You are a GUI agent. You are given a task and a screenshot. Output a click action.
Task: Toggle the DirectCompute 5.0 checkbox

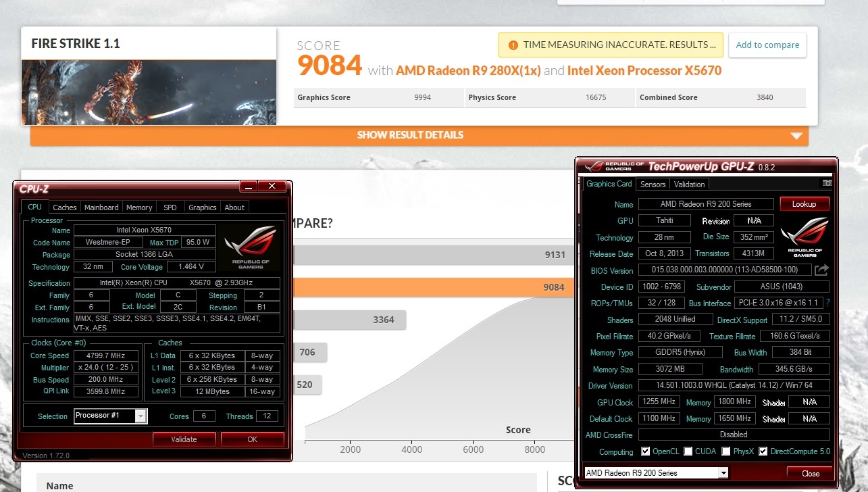click(763, 451)
